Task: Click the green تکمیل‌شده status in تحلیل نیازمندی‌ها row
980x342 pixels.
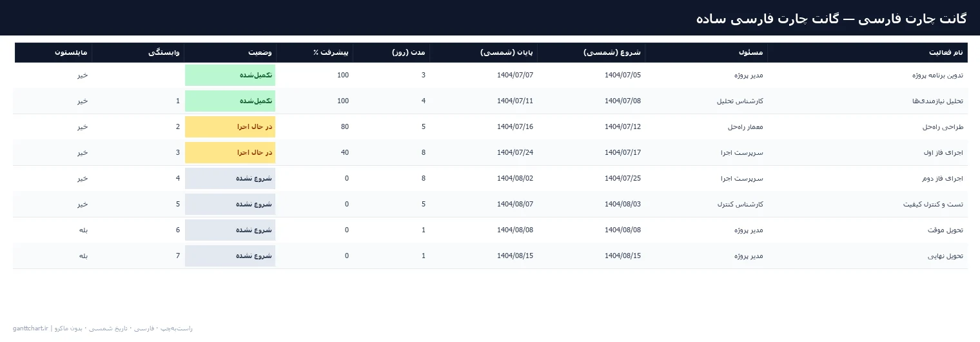Action: click(230, 101)
